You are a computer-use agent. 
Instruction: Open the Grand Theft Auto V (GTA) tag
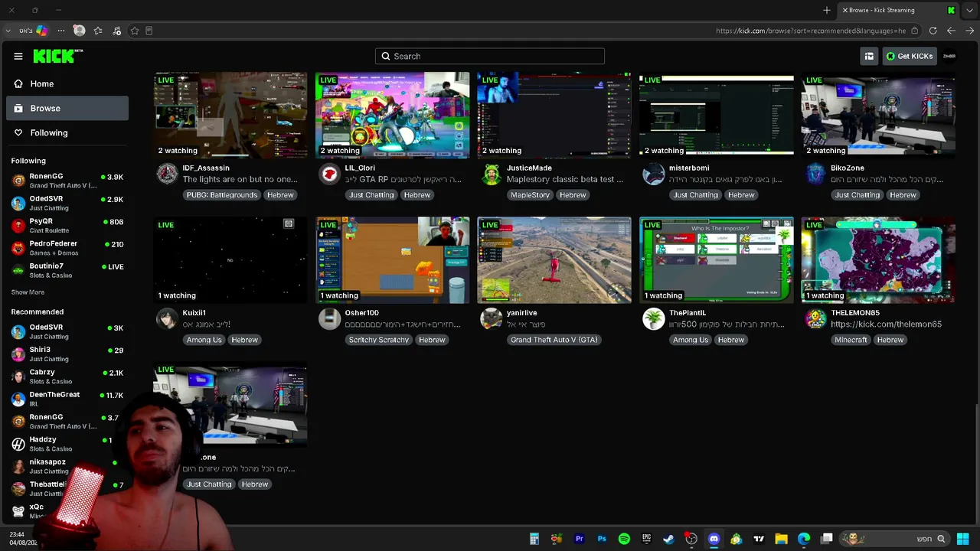554,340
